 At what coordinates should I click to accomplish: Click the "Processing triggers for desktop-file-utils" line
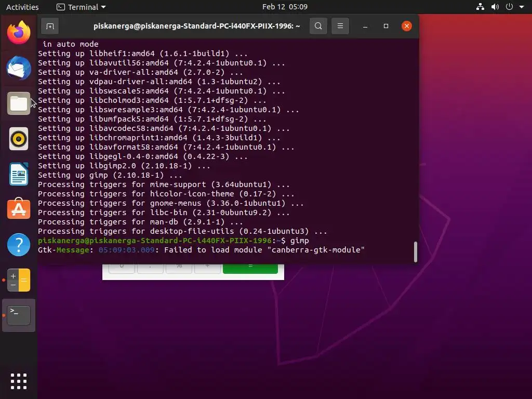pos(182,231)
